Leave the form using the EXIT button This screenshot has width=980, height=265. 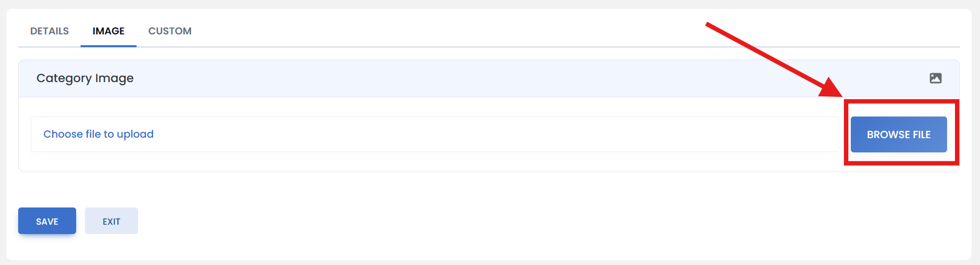112,221
